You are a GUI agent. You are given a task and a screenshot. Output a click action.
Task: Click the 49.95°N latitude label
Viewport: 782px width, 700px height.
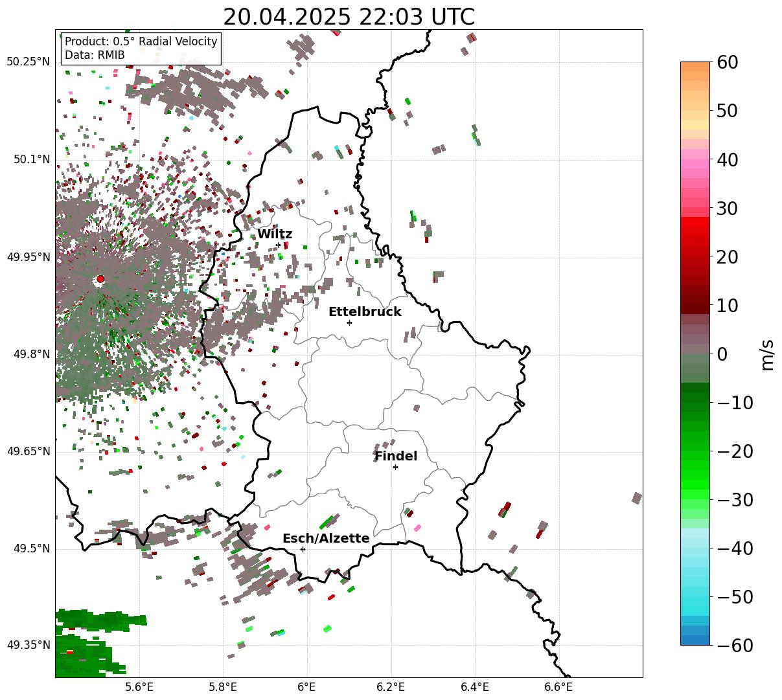(29, 257)
